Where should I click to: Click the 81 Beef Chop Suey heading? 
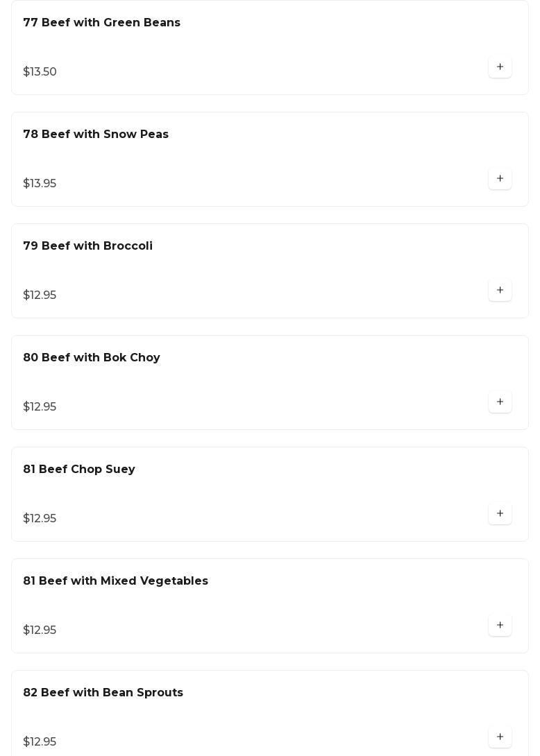click(79, 470)
